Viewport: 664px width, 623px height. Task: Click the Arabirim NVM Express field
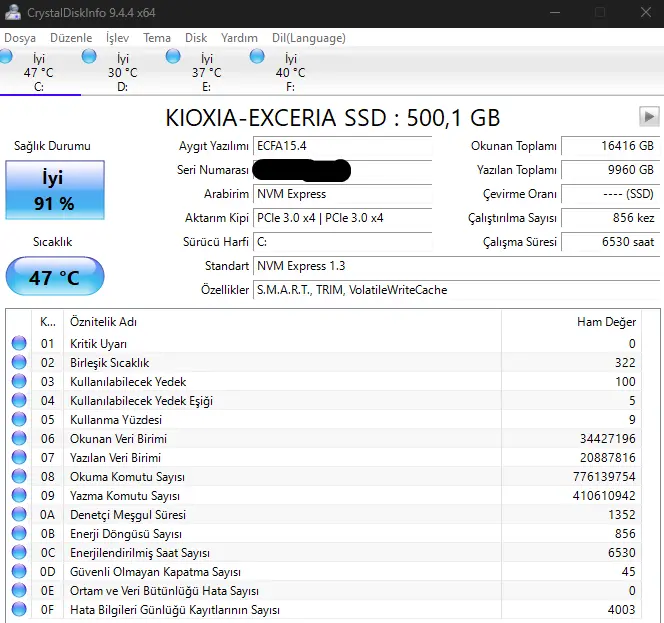click(342, 194)
